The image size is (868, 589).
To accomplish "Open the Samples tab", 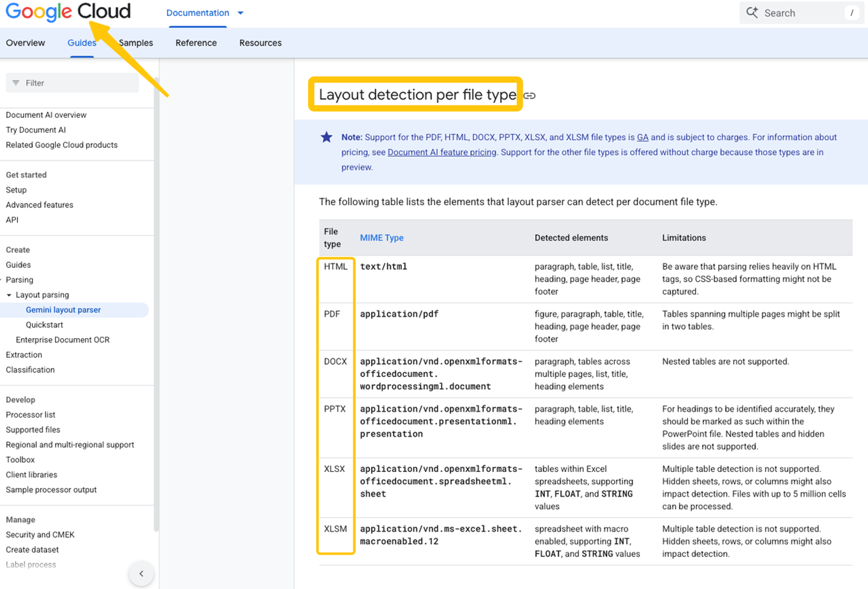I will [x=136, y=43].
